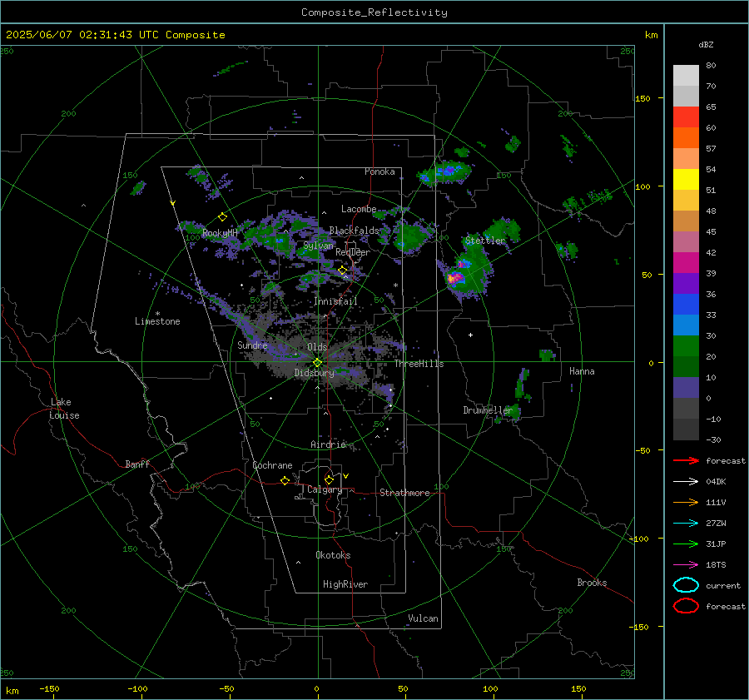Click the 04DK legend text
The image size is (749, 700).
click(x=716, y=482)
